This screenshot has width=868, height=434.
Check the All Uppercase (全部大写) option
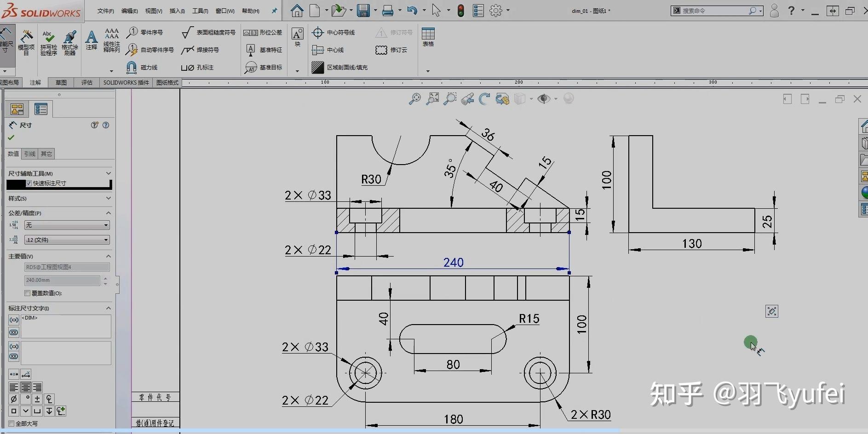pos(11,424)
